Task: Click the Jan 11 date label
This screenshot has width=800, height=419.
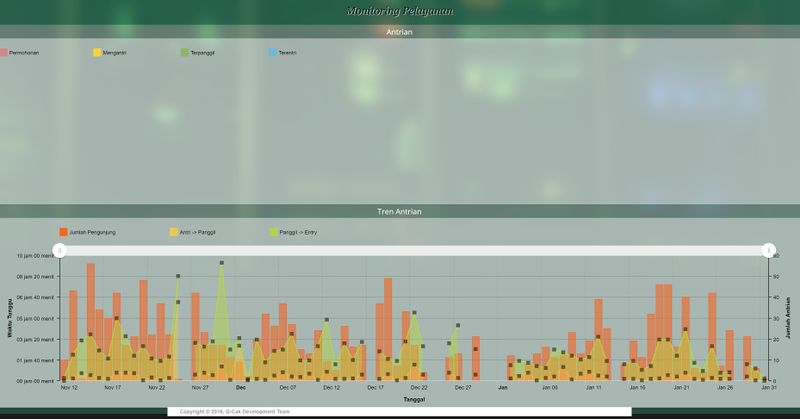Action: 593,388
